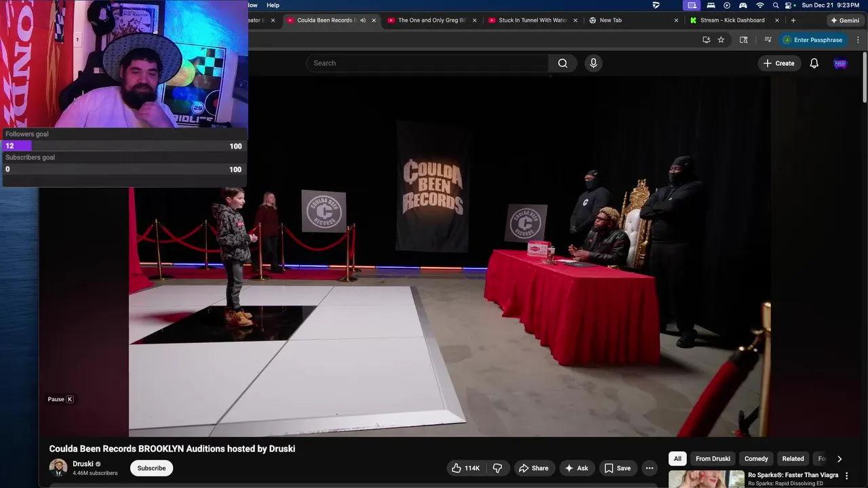Open Gemini button in Chrome

pos(844,20)
